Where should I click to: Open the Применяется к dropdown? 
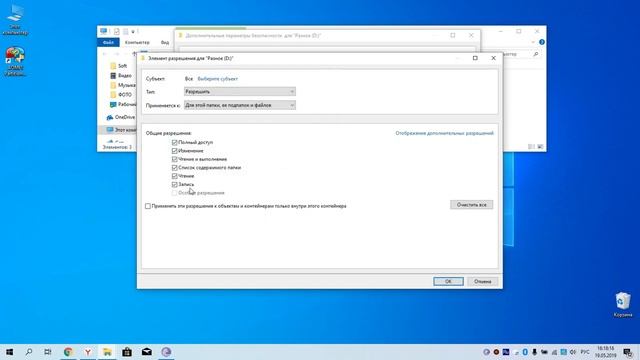click(240, 105)
